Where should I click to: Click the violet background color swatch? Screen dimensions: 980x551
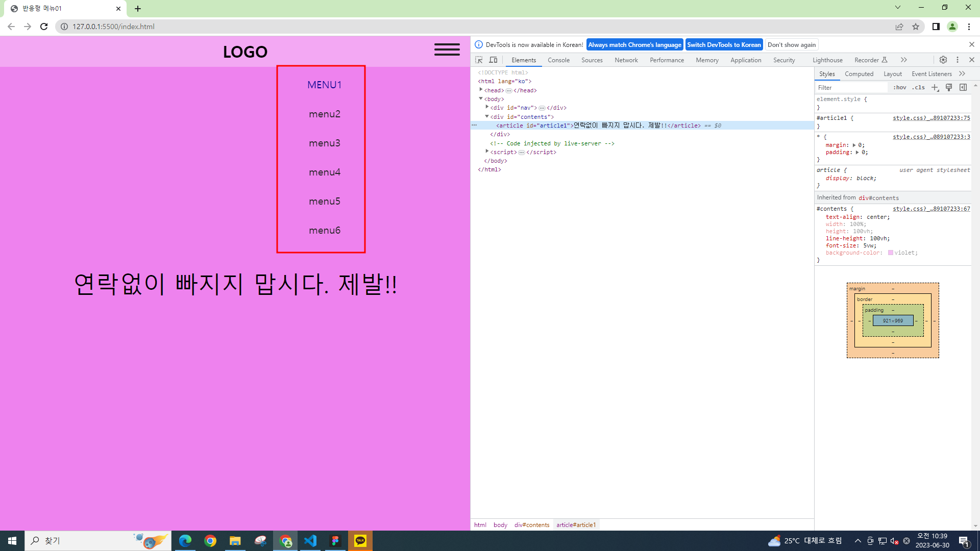click(x=891, y=253)
